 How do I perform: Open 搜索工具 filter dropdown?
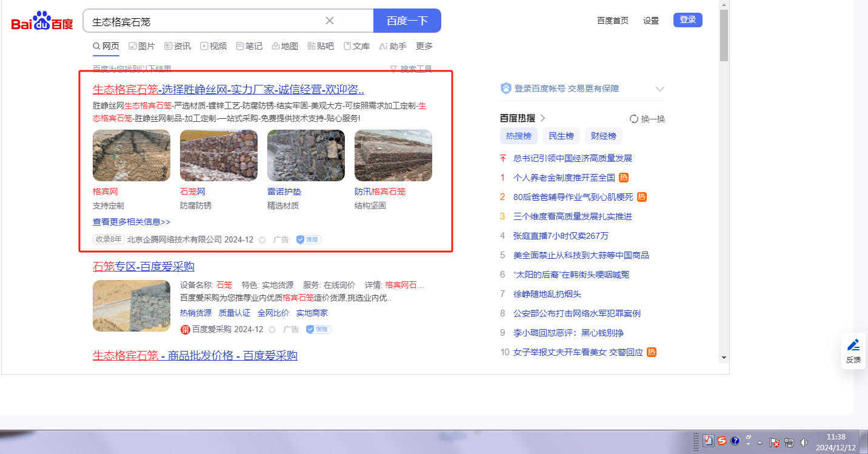point(411,69)
